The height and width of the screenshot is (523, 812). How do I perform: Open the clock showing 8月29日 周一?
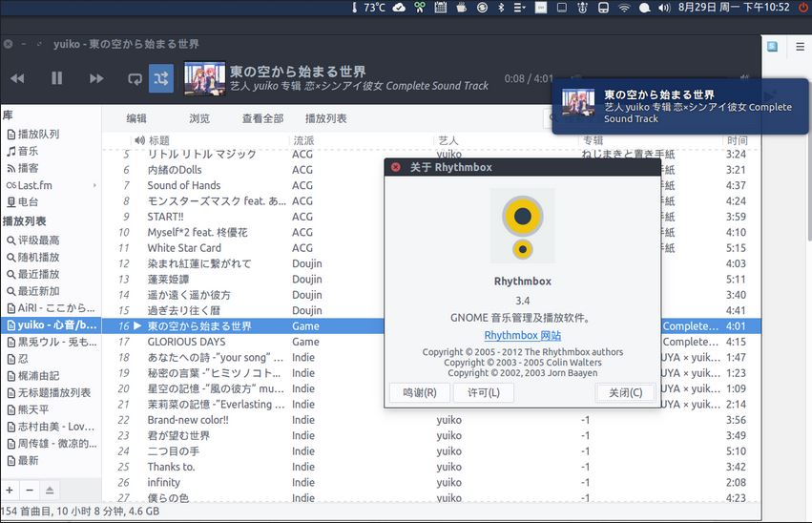click(734, 8)
